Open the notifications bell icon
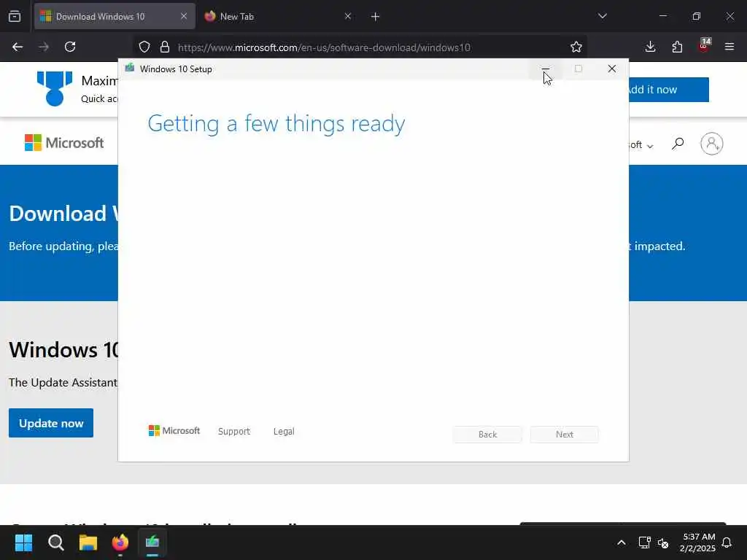Image resolution: width=747 pixels, height=560 pixels. [x=727, y=542]
